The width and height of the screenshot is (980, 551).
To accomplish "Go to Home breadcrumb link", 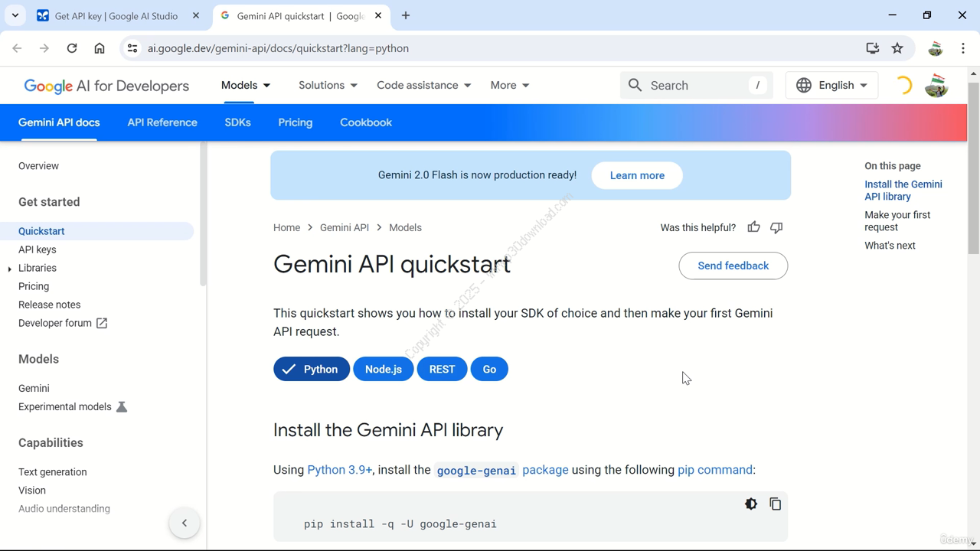I will 287,227.
